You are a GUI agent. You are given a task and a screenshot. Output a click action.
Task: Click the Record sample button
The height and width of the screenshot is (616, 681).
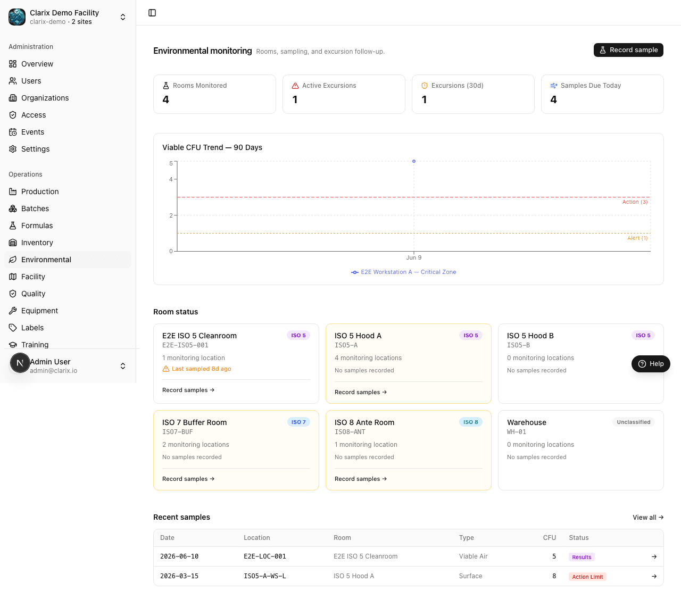pos(628,50)
